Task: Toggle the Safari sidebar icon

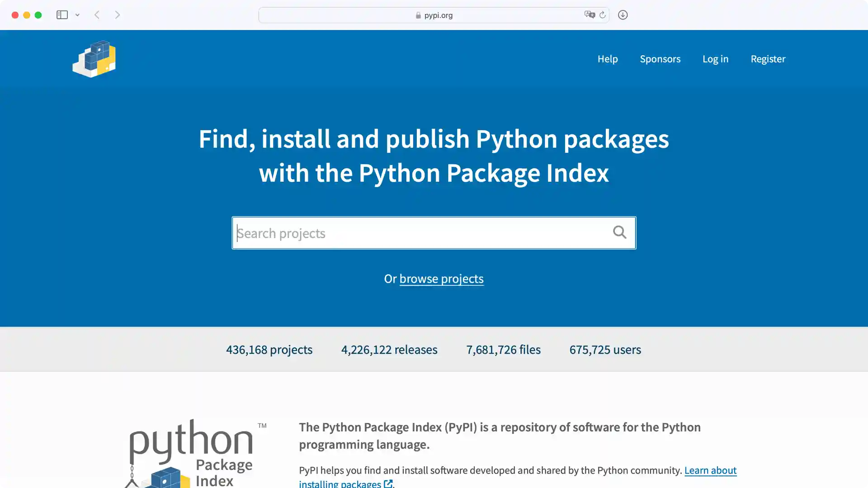Action: click(62, 14)
